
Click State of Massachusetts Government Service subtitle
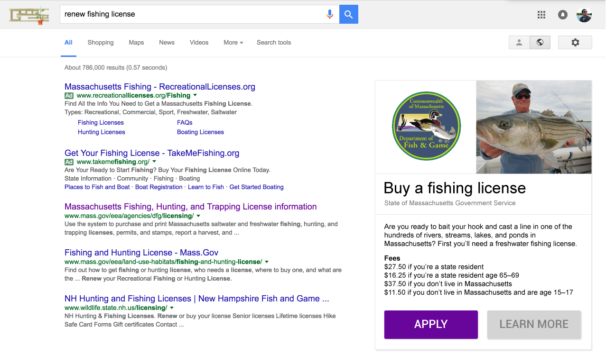tap(450, 203)
